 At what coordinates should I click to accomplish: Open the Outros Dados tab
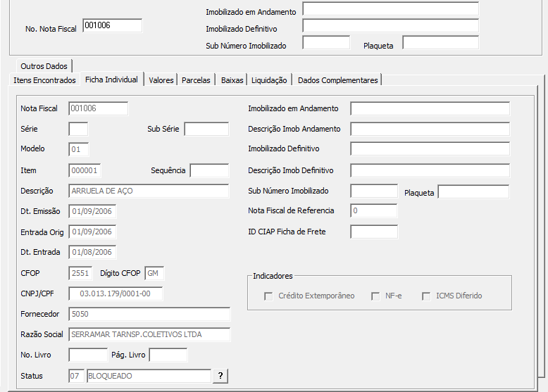[x=44, y=66]
